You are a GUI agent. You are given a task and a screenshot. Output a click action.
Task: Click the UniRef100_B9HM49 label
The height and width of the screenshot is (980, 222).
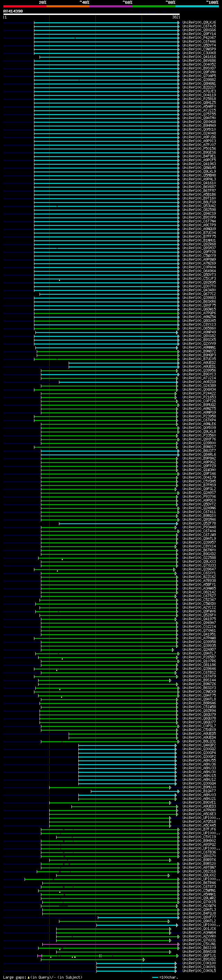pos(199,125)
